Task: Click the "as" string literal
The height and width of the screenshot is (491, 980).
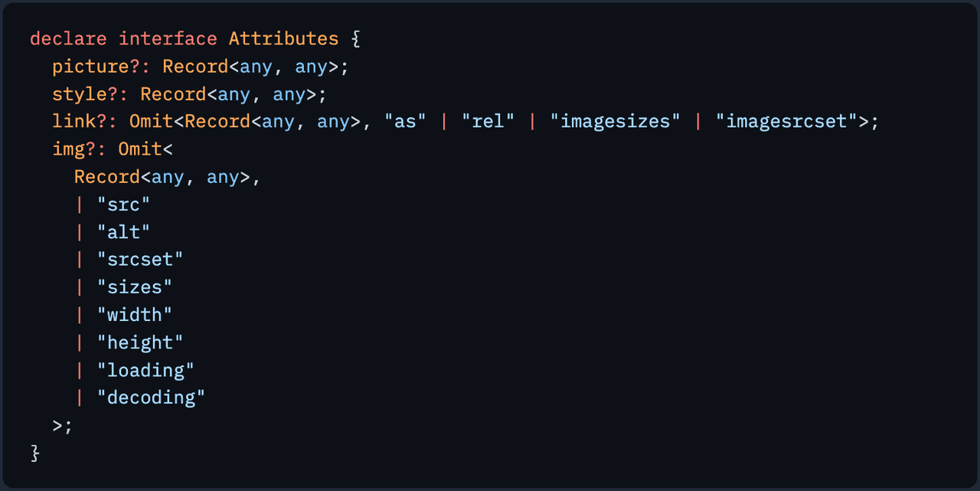Action: tap(405, 122)
